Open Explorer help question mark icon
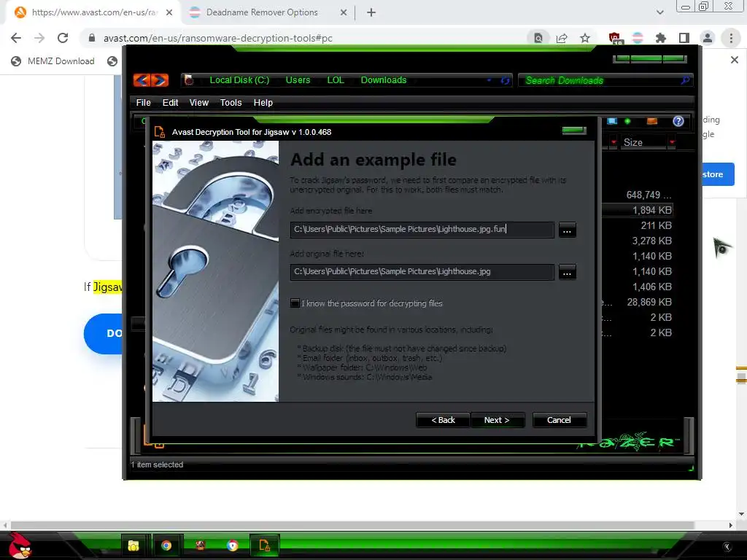 (x=678, y=121)
